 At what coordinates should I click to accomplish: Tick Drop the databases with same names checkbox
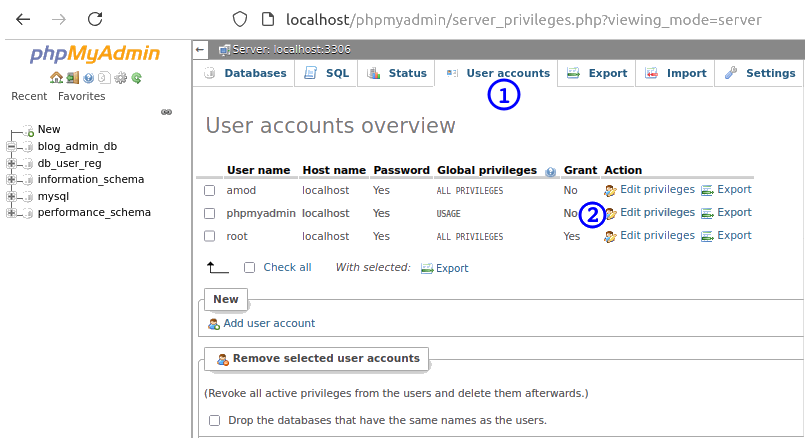pos(214,421)
